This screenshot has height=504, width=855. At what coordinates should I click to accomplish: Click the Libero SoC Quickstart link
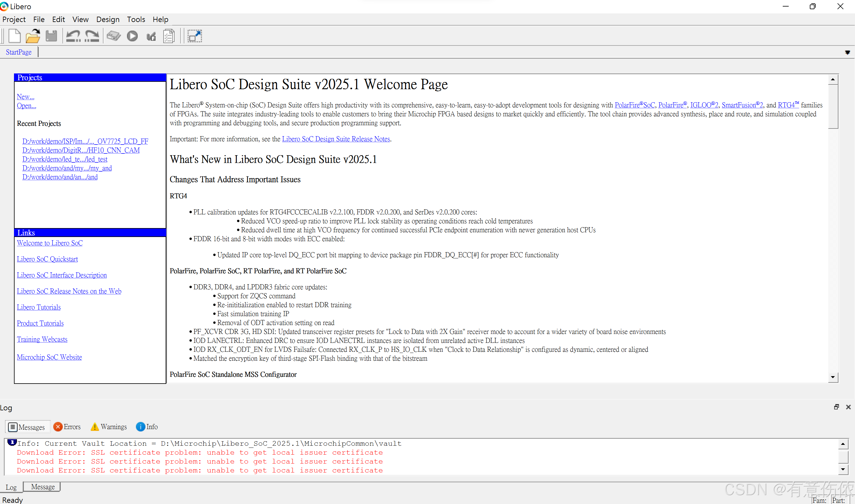pyautogui.click(x=47, y=259)
